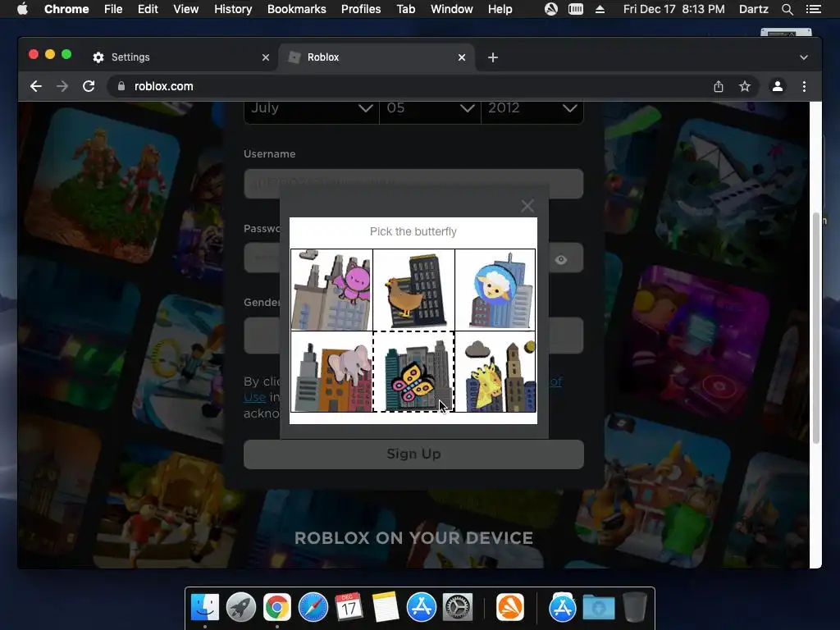
Task: Go forward in browser history
Action: tap(62, 86)
